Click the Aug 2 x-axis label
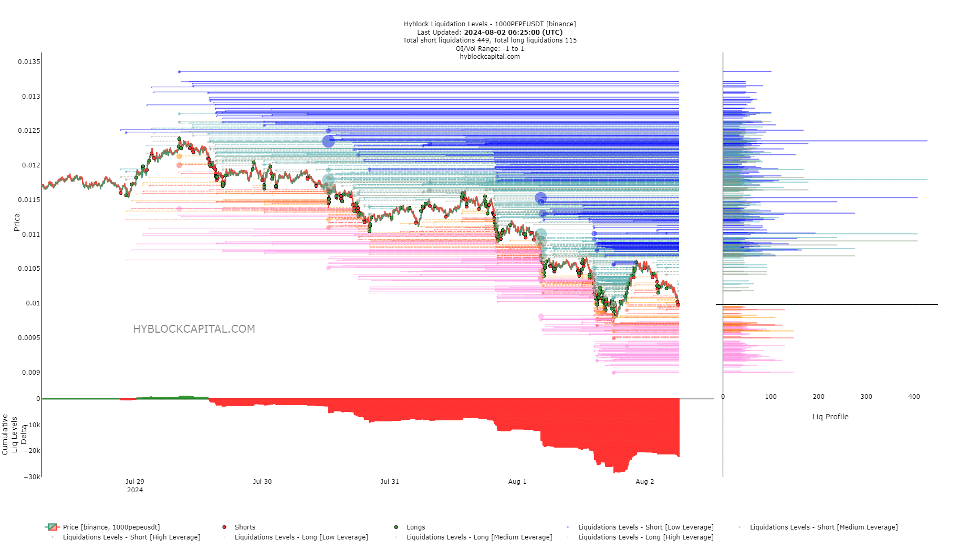The image size is (980, 551). coord(645,482)
